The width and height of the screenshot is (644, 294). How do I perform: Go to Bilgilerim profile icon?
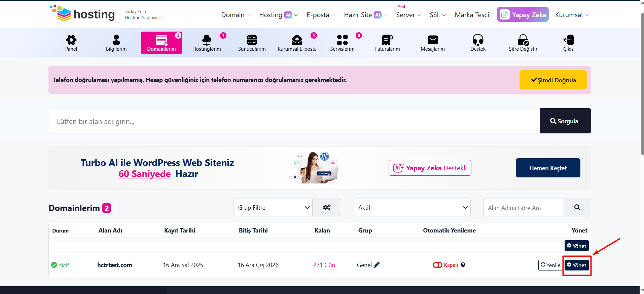point(116,40)
